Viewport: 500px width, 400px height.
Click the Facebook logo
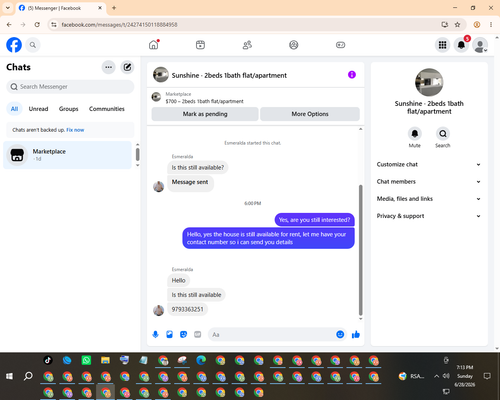[x=14, y=45]
